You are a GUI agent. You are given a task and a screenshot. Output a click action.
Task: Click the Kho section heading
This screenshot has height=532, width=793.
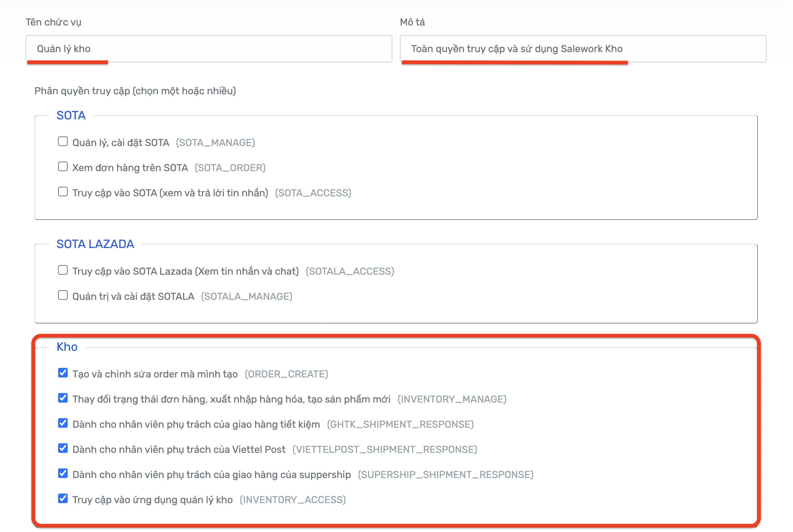click(67, 347)
